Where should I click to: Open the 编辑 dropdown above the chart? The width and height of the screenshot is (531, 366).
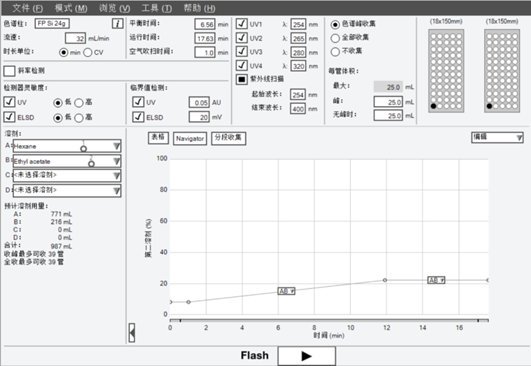(497, 137)
